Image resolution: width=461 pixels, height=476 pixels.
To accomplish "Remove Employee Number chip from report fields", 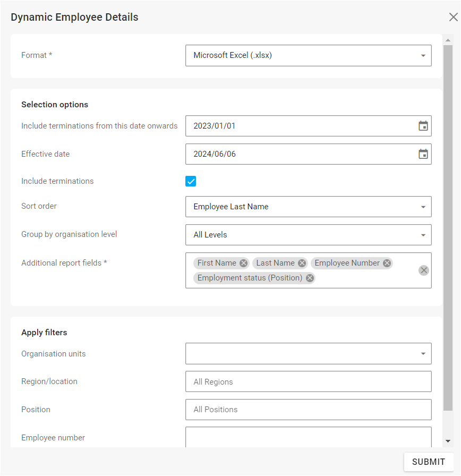I will point(387,263).
